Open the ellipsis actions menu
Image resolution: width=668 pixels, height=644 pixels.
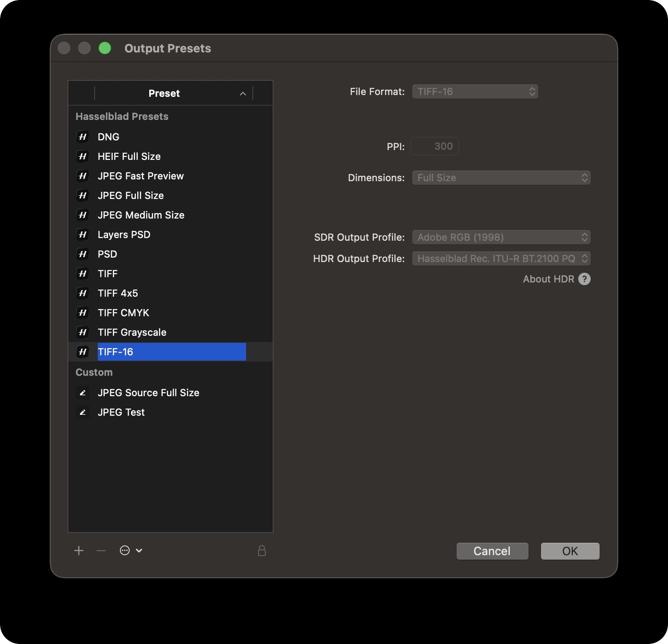pos(131,551)
